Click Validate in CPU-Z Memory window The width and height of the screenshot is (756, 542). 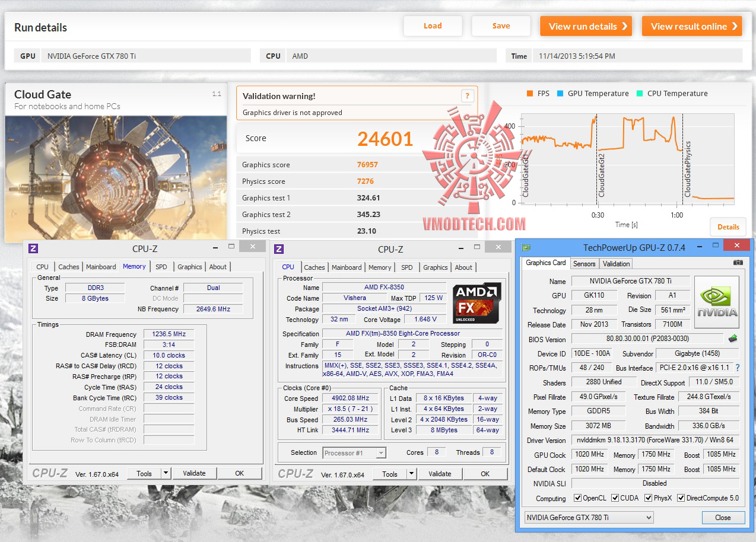click(194, 473)
